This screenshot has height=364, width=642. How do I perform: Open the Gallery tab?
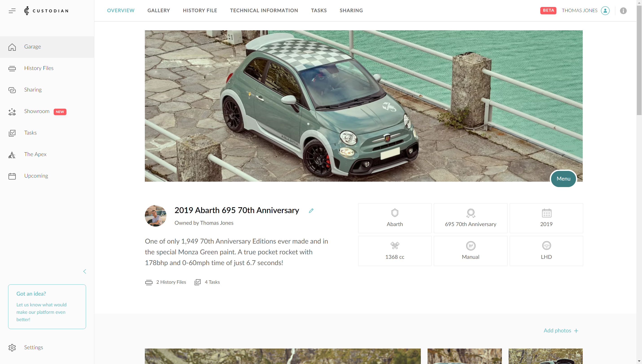(159, 11)
